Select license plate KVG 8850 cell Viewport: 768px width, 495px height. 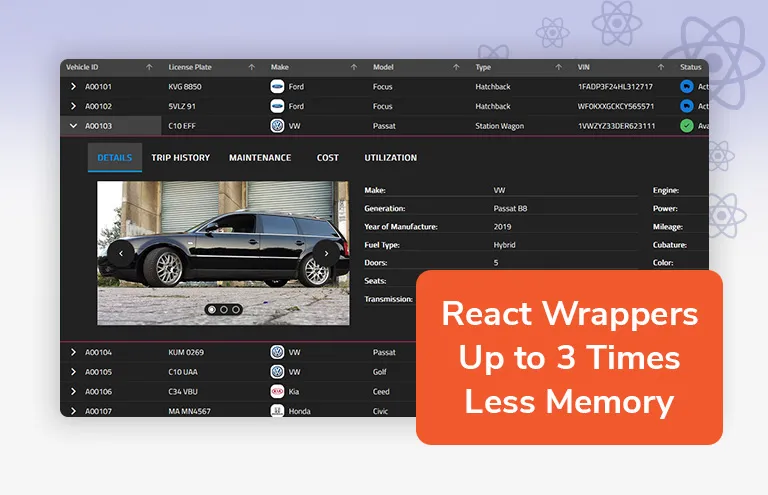[185, 87]
